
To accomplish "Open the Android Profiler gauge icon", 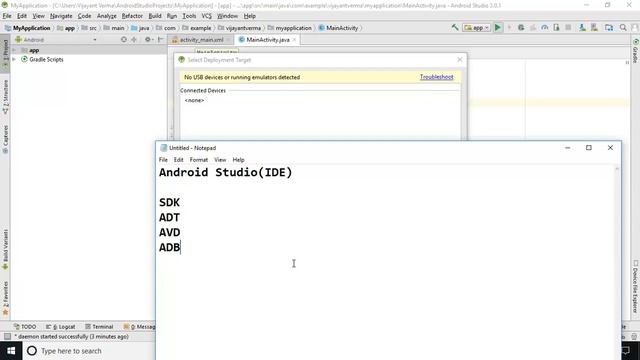I will point(544,28).
